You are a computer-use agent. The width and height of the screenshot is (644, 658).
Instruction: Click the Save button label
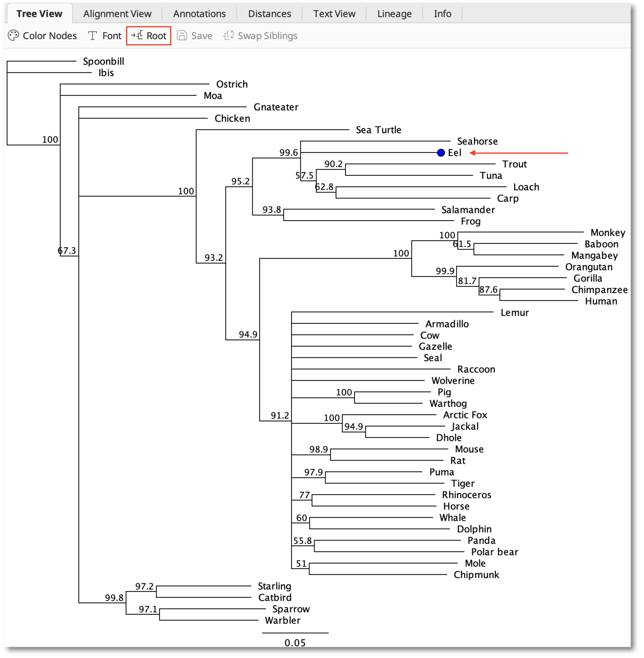tap(202, 36)
